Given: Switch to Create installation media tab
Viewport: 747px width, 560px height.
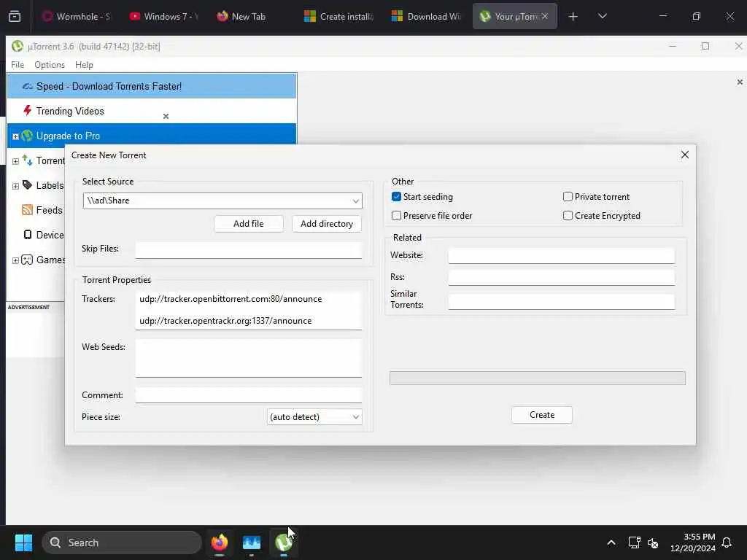Looking at the screenshot, I should [339, 17].
